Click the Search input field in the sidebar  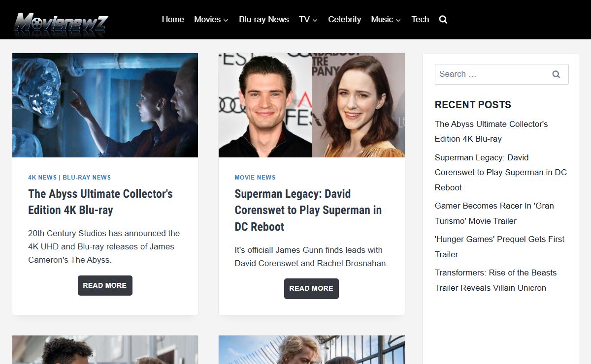click(x=501, y=74)
